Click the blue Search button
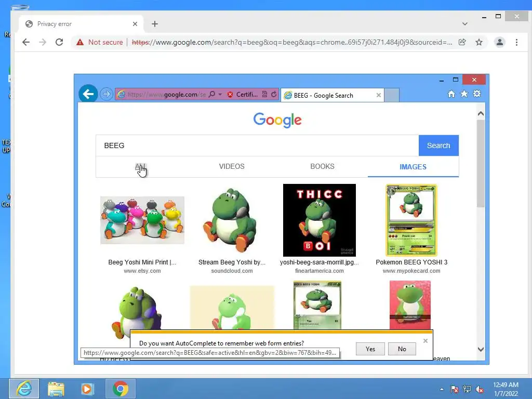 [x=438, y=145]
